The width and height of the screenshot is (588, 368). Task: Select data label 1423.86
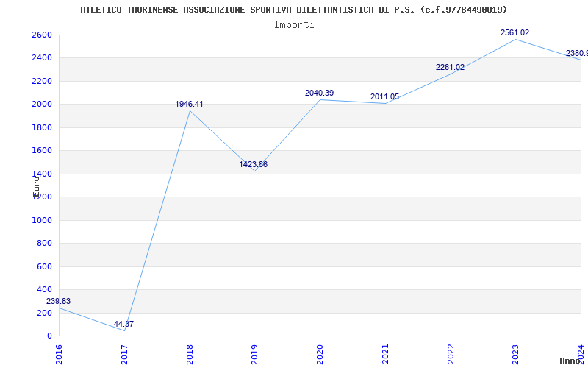pyautogui.click(x=253, y=164)
